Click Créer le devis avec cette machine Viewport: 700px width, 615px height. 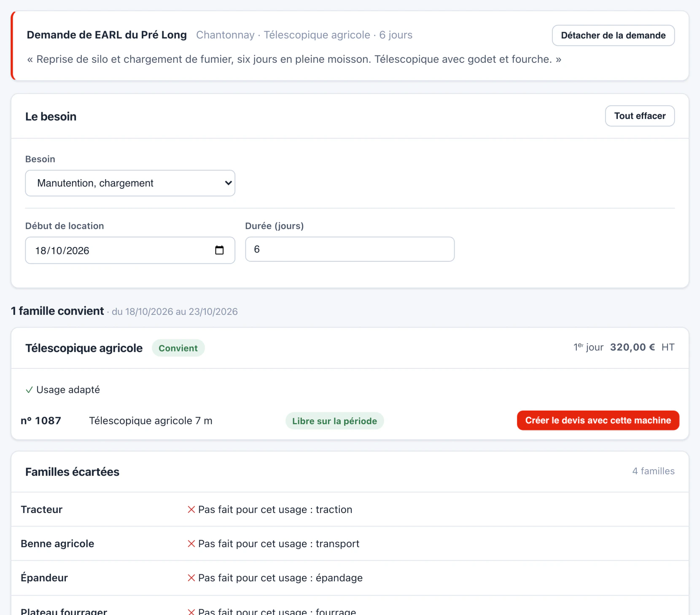[598, 420]
